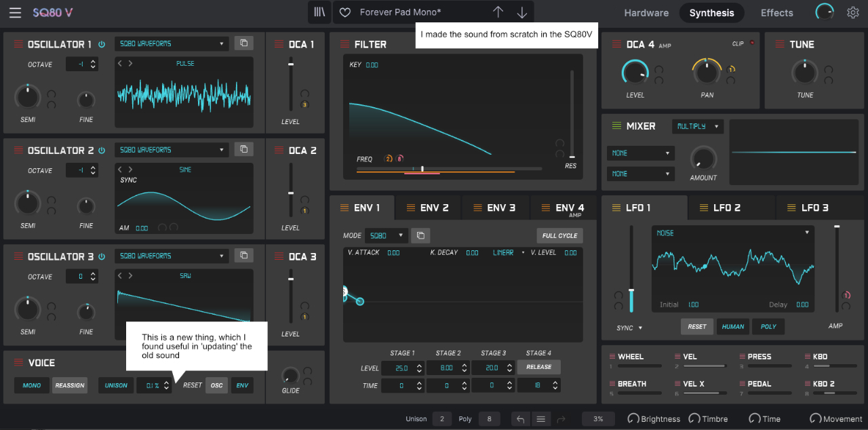
Task: Select the LFO 2 tab
Action: (x=732, y=208)
